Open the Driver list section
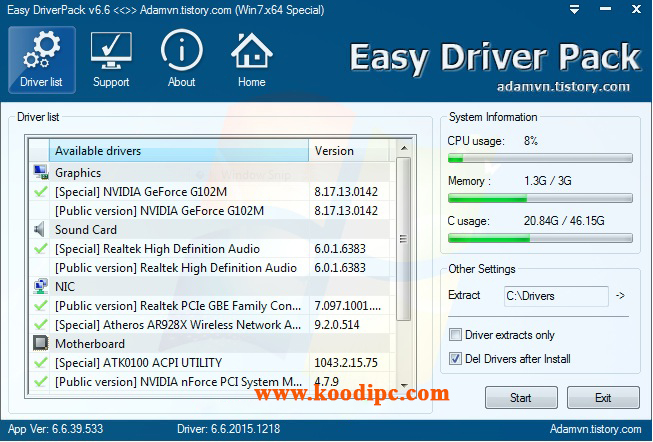653x442 pixels. (42, 60)
